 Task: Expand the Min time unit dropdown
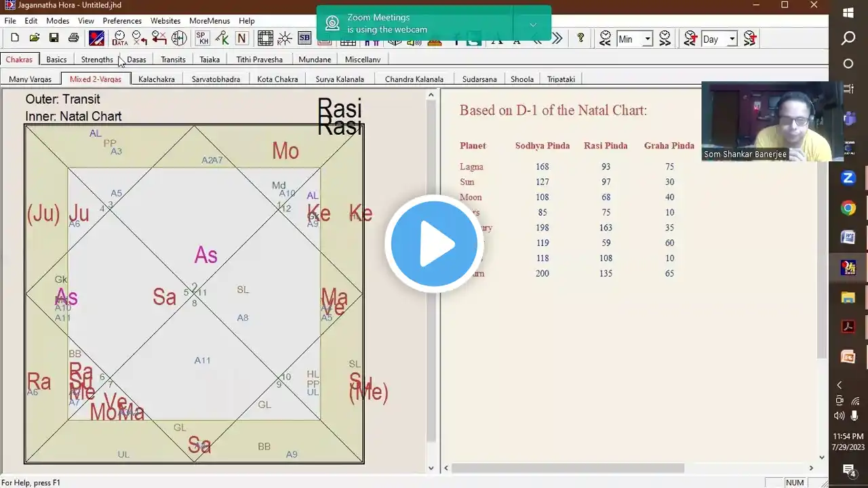coord(647,39)
